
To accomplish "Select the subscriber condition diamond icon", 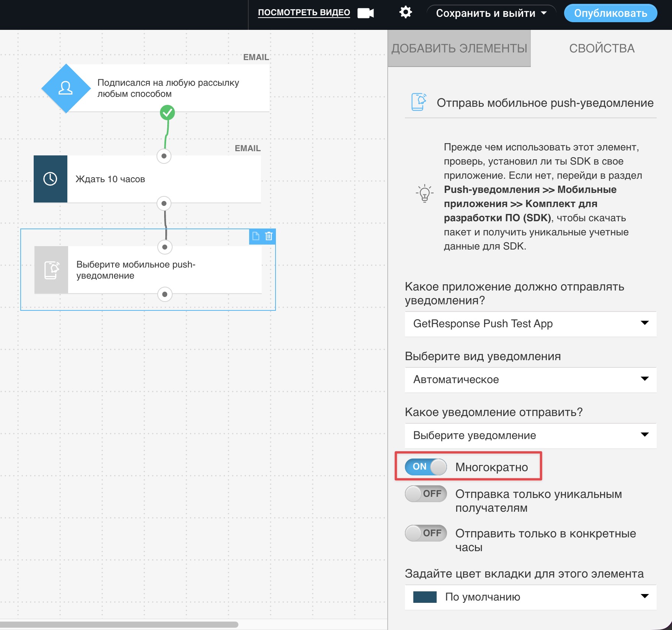I will [66, 88].
